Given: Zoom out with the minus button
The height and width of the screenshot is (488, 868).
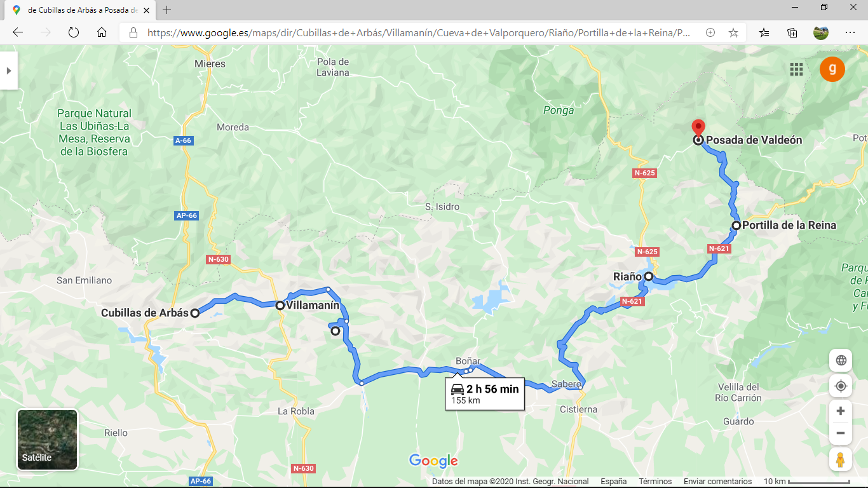Looking at the screenshot, I should pos(841,433).
